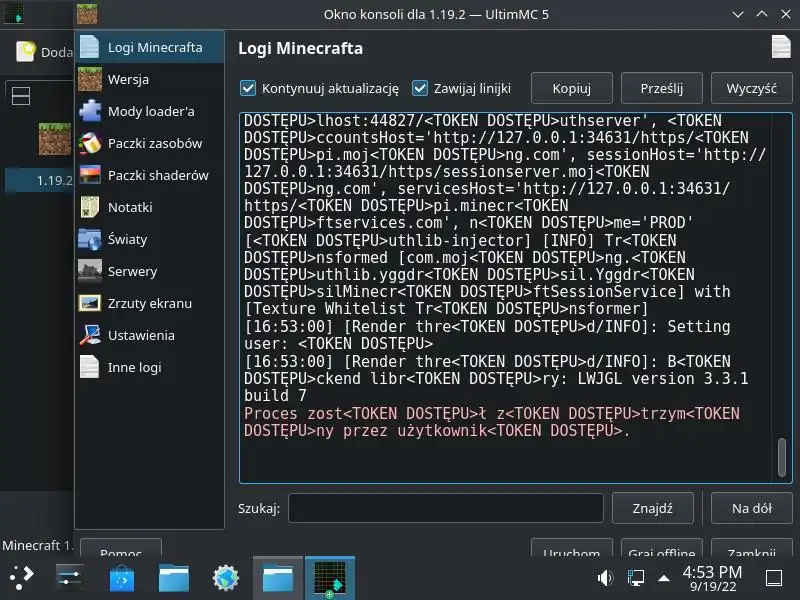Go to Paczki zasobów page
This screenshot has height=600, width=800.
coord(149,143)
